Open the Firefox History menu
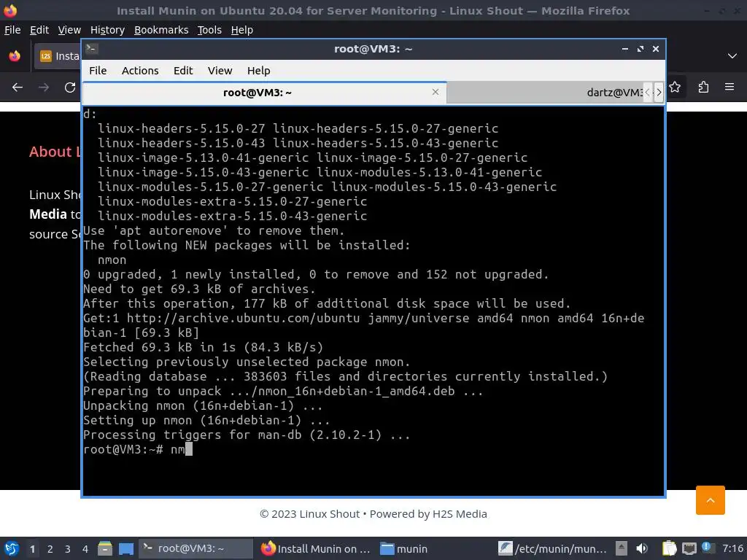The height and width of the screenshot is (560, 747). (x=107, y=30)
